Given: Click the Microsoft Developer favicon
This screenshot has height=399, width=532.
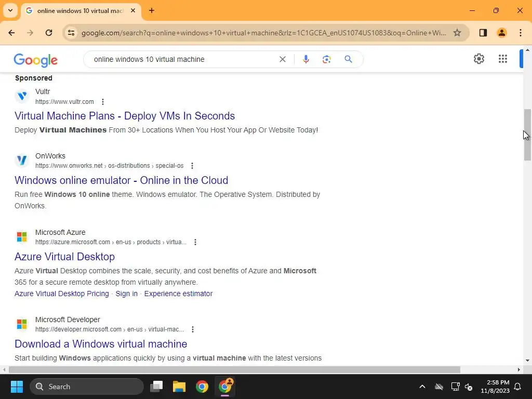Looking at the screenshot, I should click(x=22, y=324).
